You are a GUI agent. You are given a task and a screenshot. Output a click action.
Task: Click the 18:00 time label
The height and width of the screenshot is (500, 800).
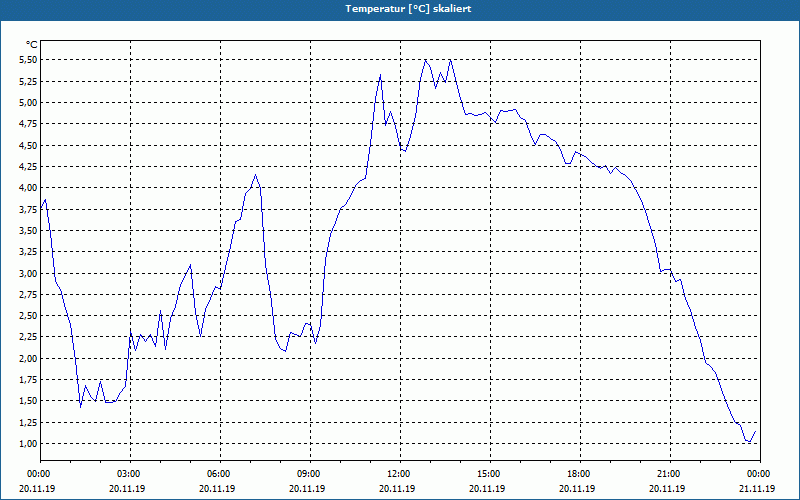click(x=581, y=474)
